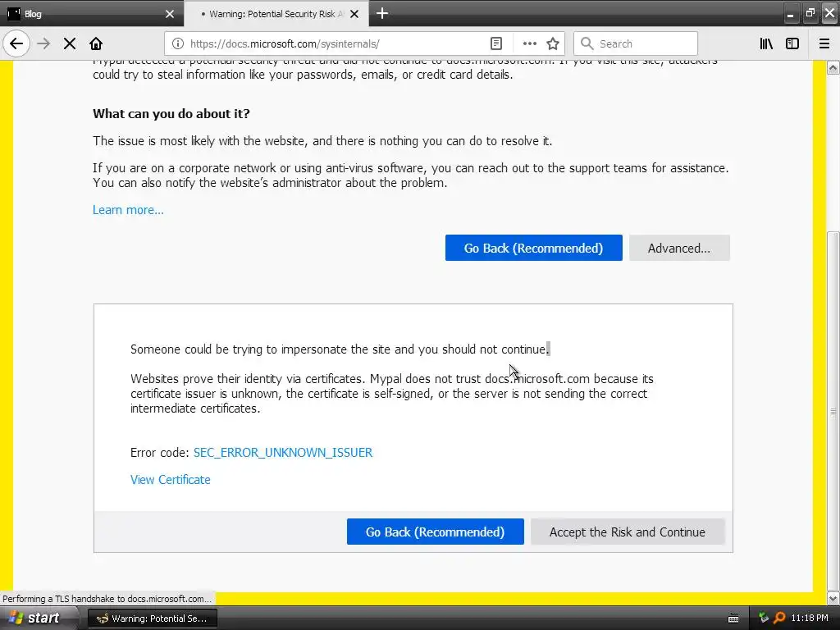The image size is (840, 630).
Task: Open the Learn more link
Action: tap(128, 210)
